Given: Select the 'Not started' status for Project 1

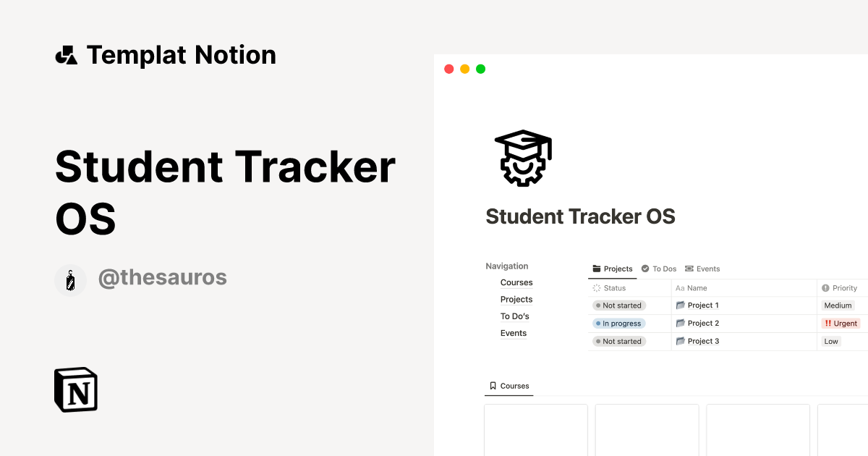Looking at the screenshot, I should point(618,305).
